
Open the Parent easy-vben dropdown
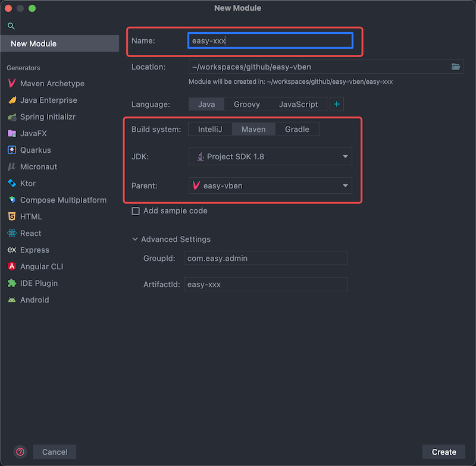[270, 185]
